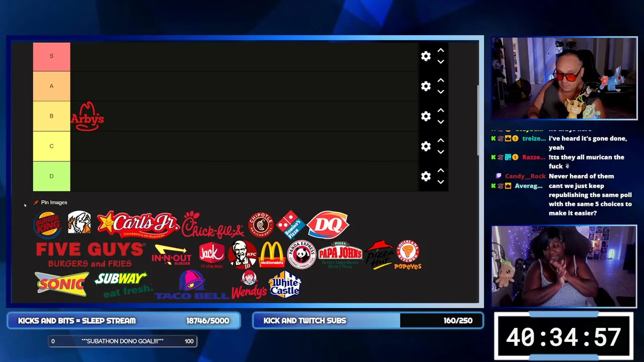The image size is (644, 362).
Task: Click the Jack in the Box logo
Action: point(211,255)
